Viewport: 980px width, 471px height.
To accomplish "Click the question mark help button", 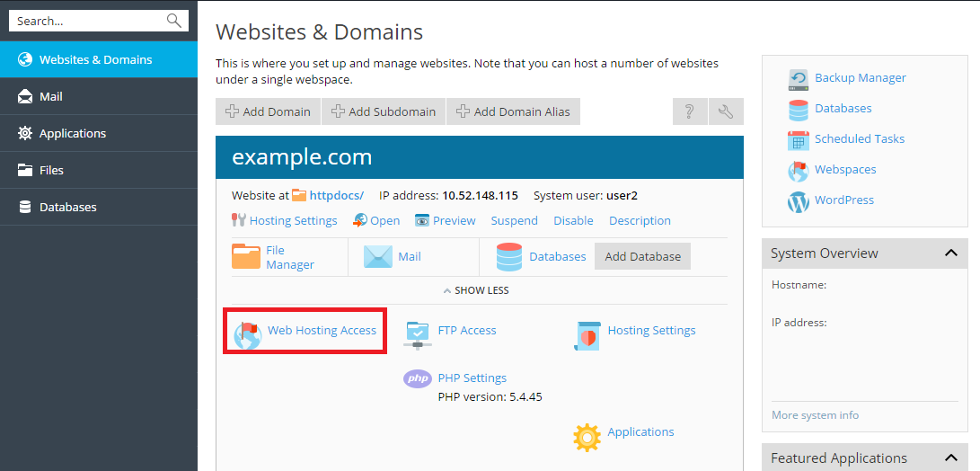I will [x=690, y=112].
